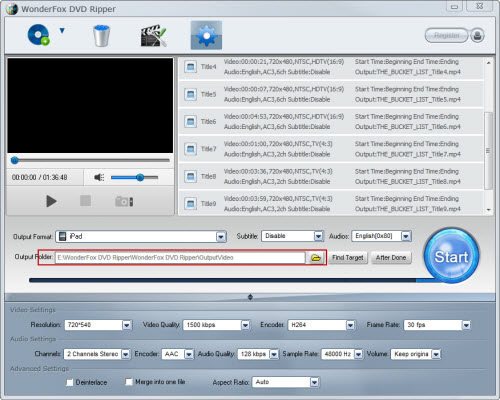Click the black video preview area
Screen dimensions: 500x400
(90, 106)
